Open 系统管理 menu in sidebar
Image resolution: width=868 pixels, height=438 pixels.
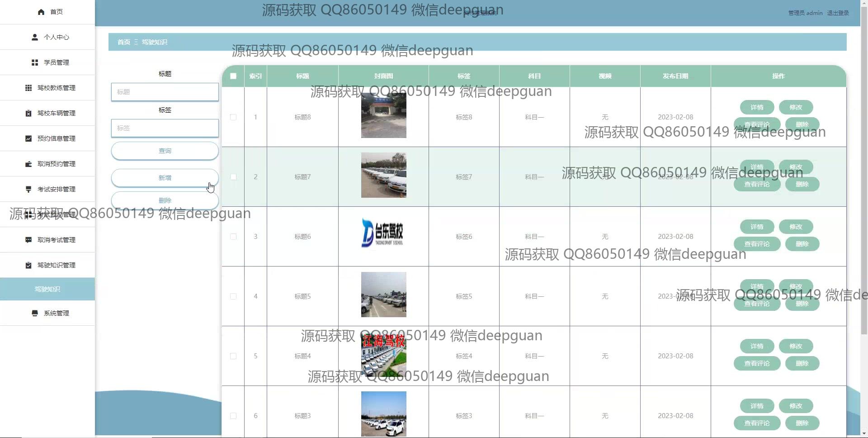(x=47, y=313)
